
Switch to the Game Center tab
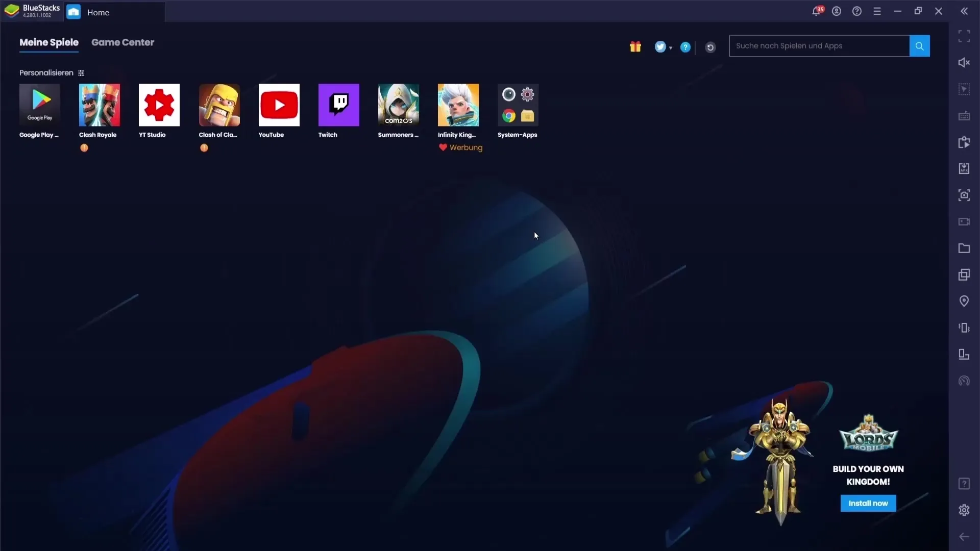(122, 42)
